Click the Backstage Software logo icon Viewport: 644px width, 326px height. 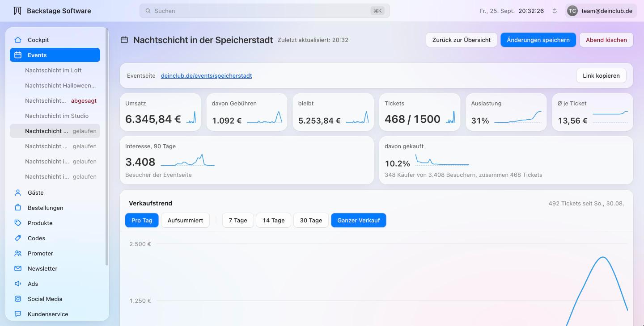[x=17, y=11]
